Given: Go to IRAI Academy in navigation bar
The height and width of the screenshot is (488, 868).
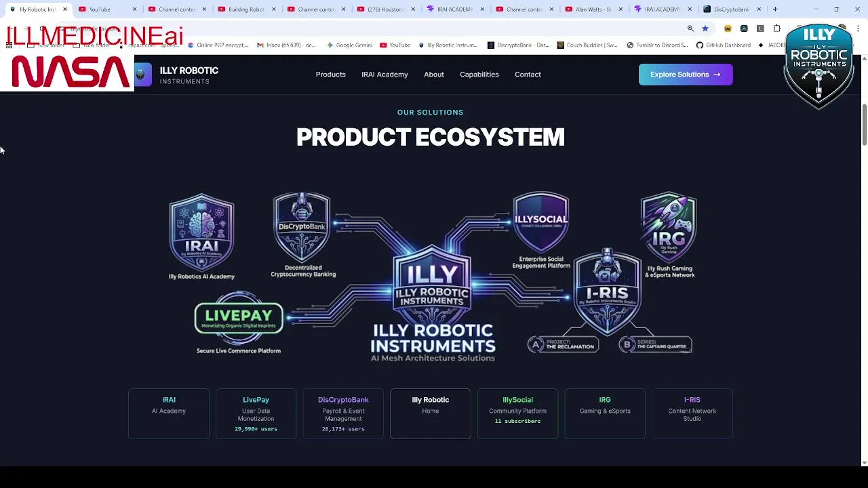Looking at the screenshot, I should pyautogui.click(x=384, y=75).
